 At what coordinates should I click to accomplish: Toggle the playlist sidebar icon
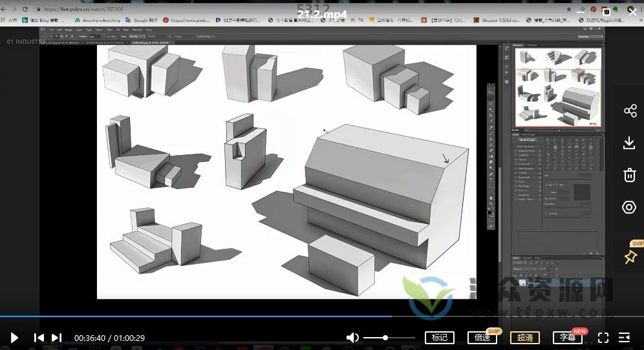[624, 337]
